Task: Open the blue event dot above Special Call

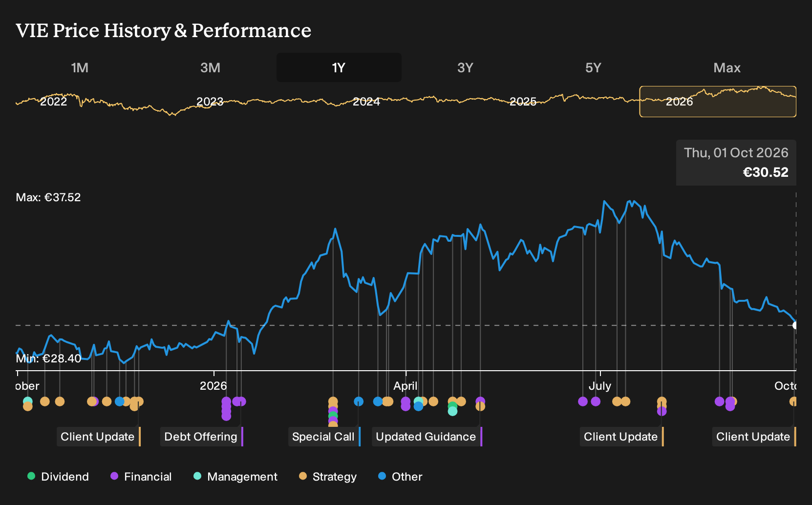Action: point(359,401)
